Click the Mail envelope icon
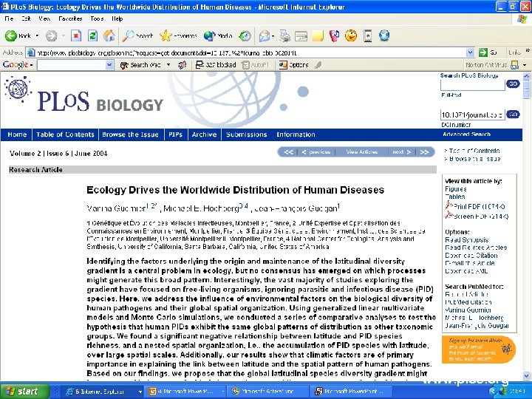Viewport: 532px width, 399px height. (x=264, y=35)
